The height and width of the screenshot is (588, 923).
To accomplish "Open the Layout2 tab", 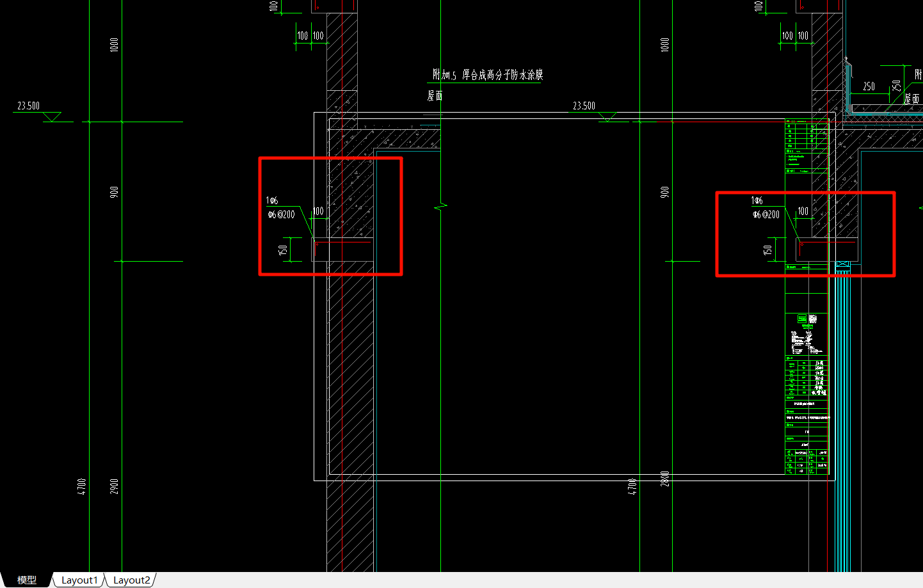I will tap(131, 580).
